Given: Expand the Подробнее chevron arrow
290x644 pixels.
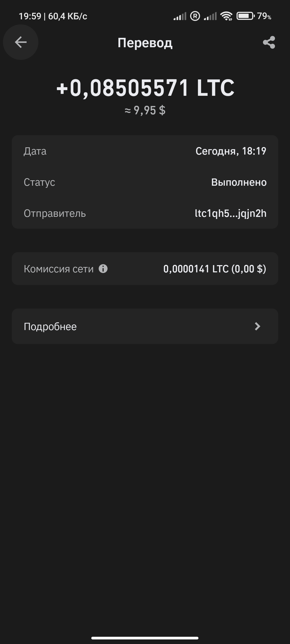Looking at the screenshot, I should pyautogui.click(x=257, y=326).
